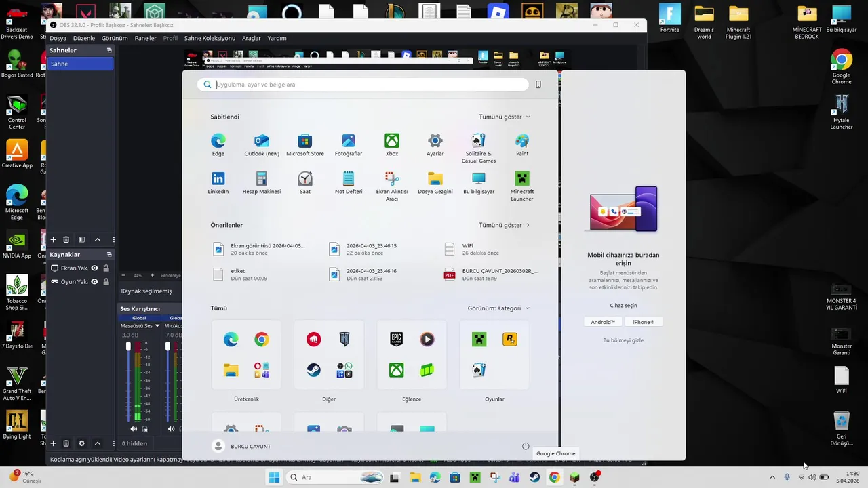Toggle monitoring icon under Masaüstü Ses
The image size is (868, 488).
pos(145,429)
